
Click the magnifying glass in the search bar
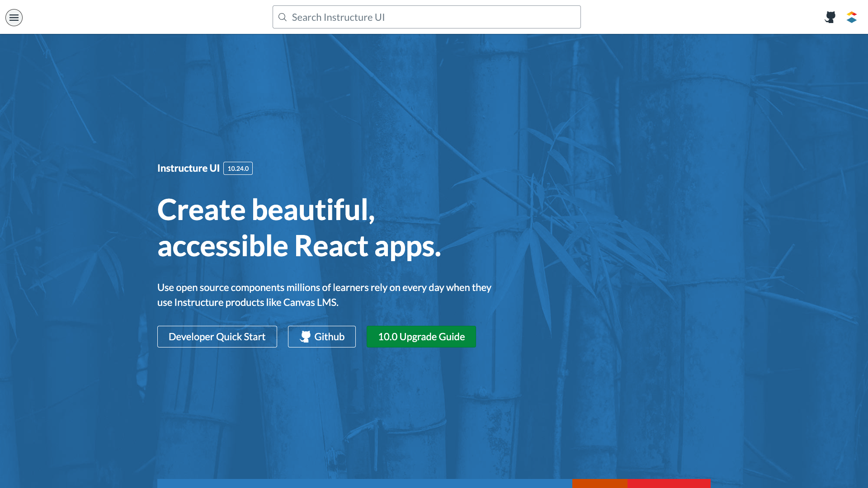[x=283, y=17]
